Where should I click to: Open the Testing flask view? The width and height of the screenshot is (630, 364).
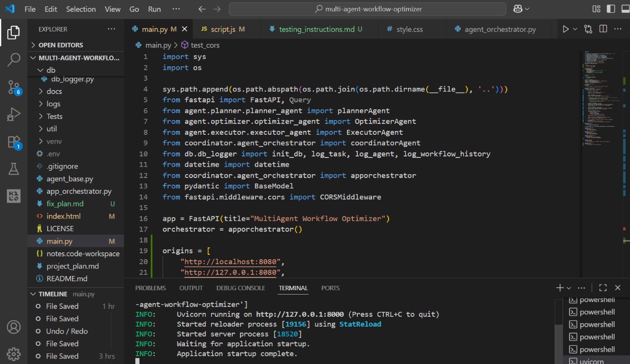coord(14,169)
